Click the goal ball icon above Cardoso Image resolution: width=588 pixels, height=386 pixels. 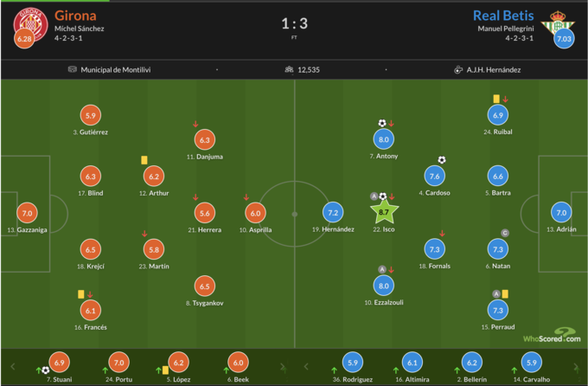441,160
